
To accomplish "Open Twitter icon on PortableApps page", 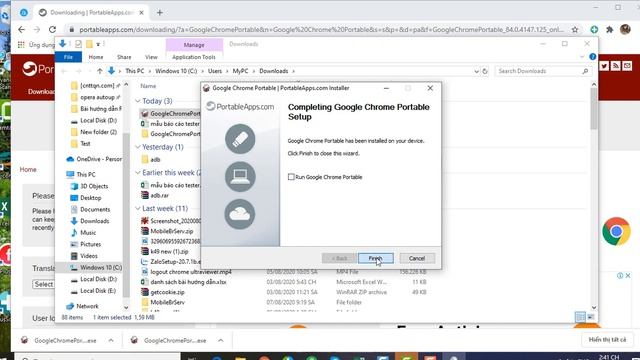I will tap(604, 66).
